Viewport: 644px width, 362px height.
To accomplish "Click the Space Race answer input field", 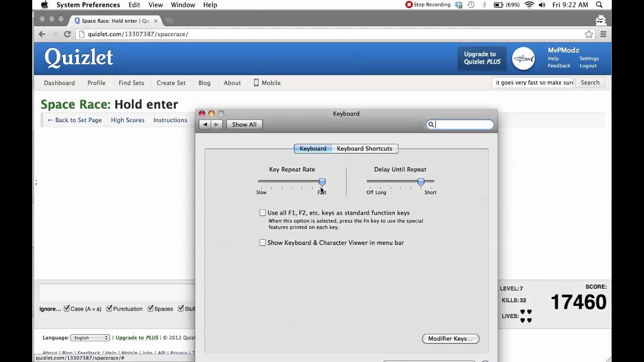I will coord(117,293).
